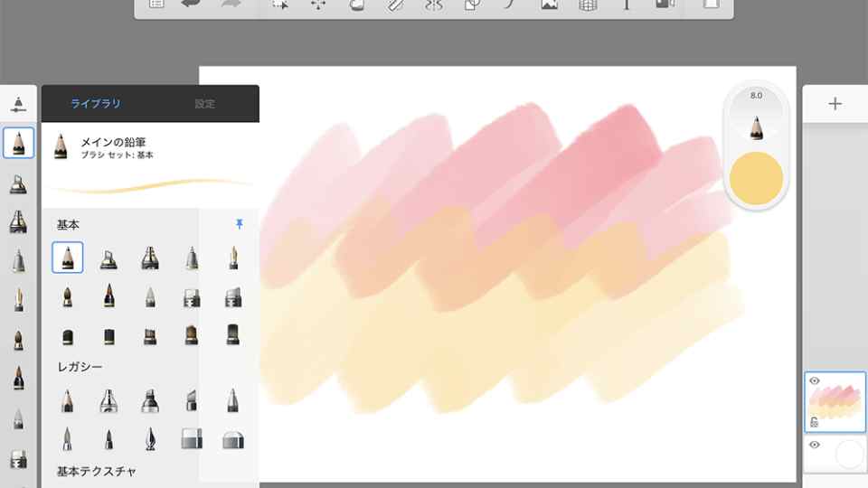Click the 基本 brush set heading
Image resolution: width=868 pixels, height=488 pixels.
click(x=68, y=225)
